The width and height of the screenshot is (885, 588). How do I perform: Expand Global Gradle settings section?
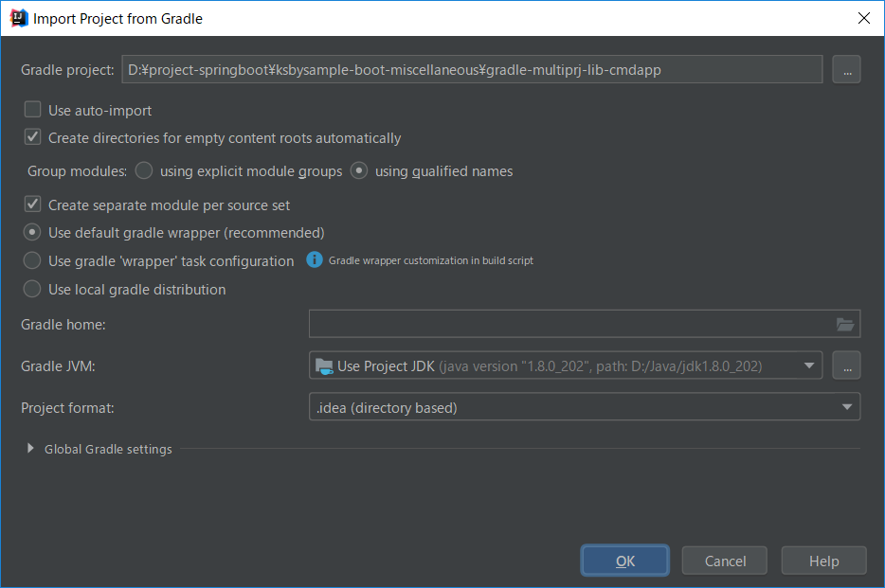point(30,448)
